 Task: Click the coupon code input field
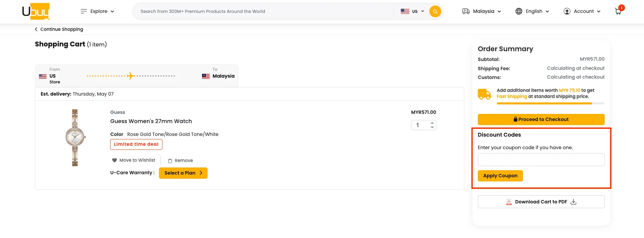541,160
